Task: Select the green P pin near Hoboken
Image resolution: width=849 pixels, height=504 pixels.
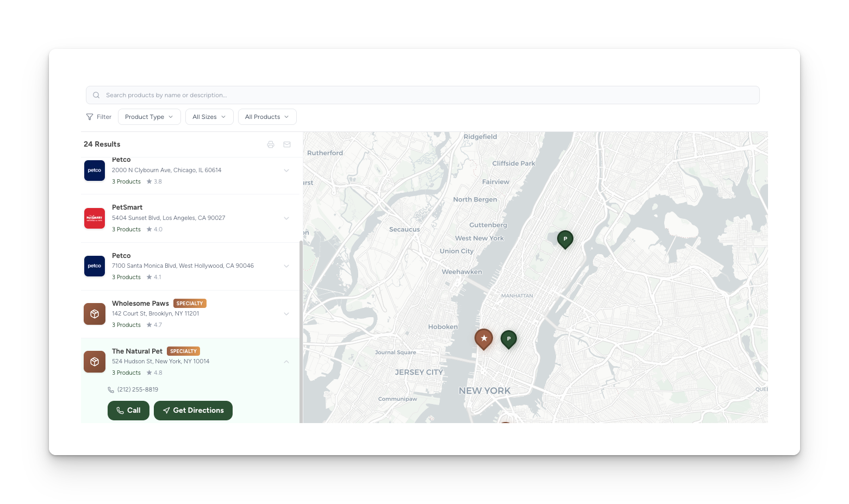Action: pos(509,339)
